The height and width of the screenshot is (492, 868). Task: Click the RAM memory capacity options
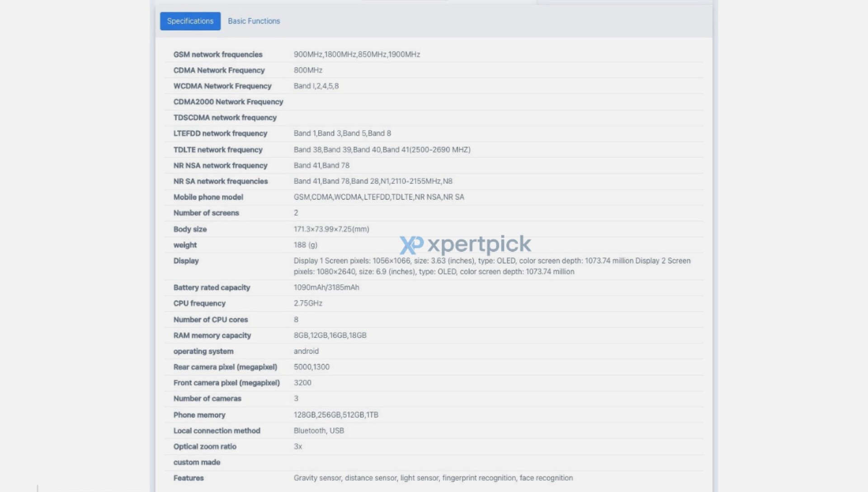330,336
